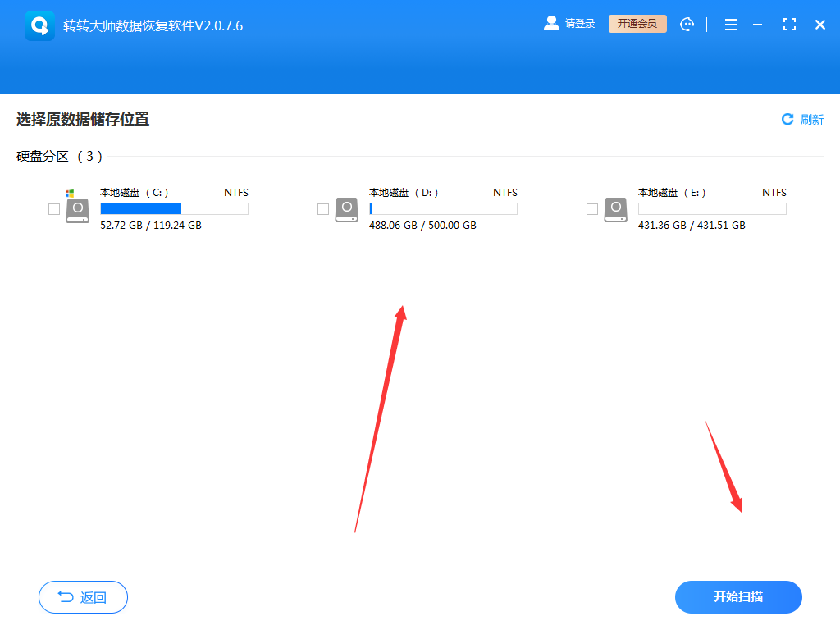Select the E: drive disk icon
This screenshot has height=630, width=840.
click(615, 209)
